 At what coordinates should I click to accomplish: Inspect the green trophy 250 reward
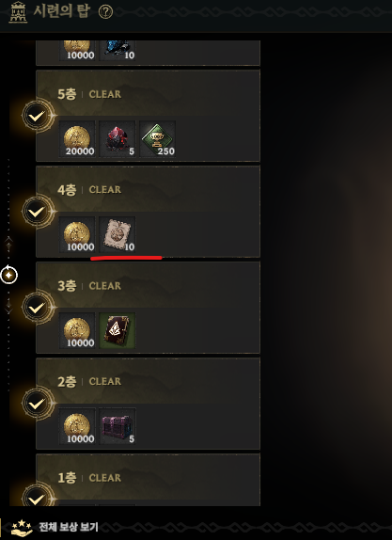tap(157, 139)
